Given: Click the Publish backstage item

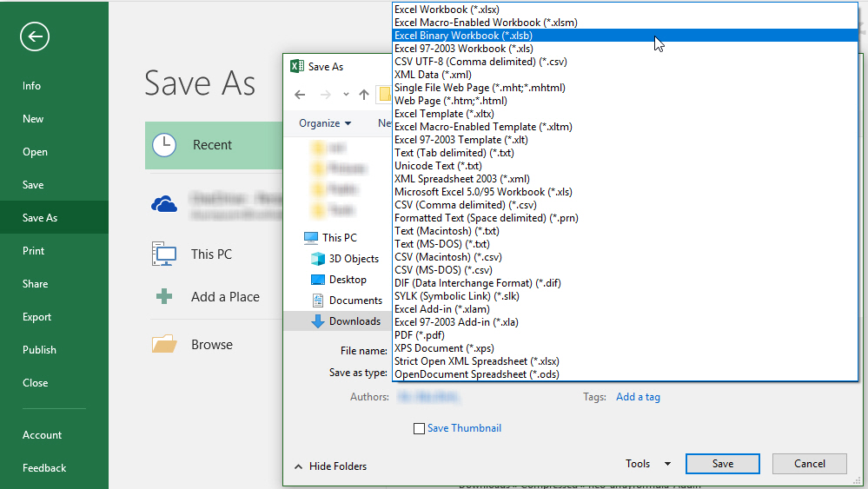Looking at the screenshot, I should coord(54,350).
